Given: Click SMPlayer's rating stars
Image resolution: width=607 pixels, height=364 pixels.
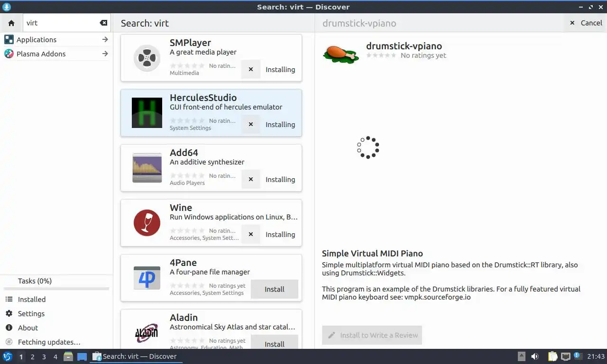Looking at the screenshot, I should click(188, 66).
